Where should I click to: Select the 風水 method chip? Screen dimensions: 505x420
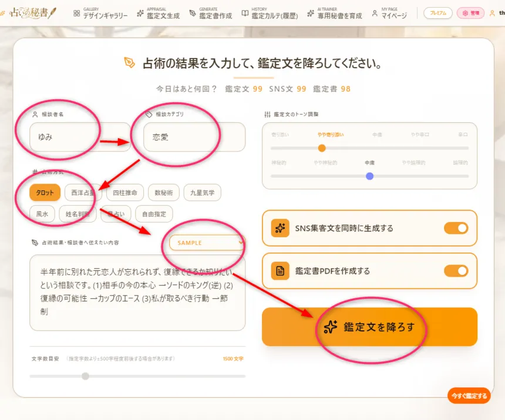[42, 214]
